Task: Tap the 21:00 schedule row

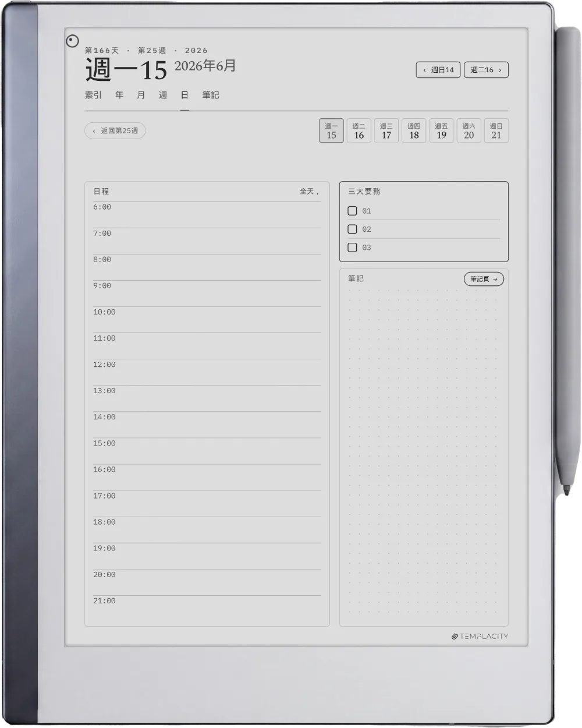Action: (x=207, y=609)
